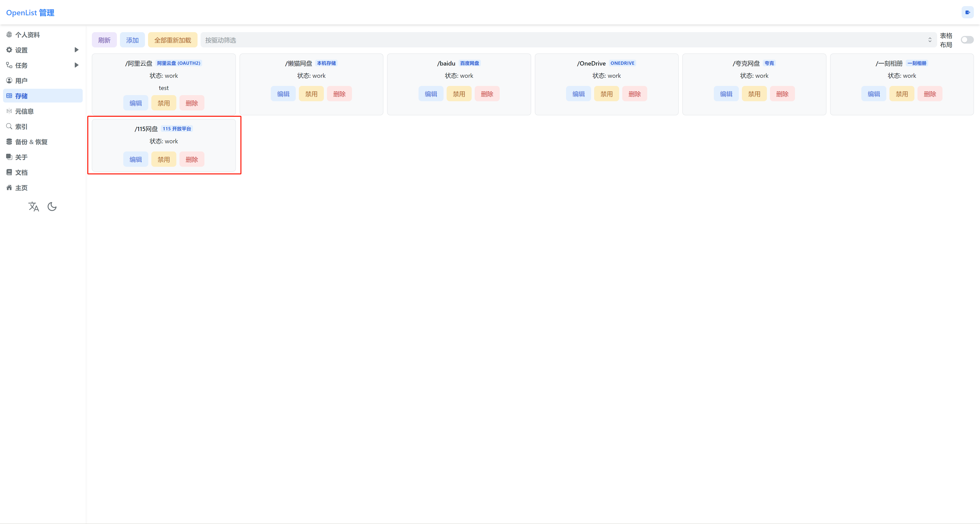Delete the /懒猫网盘 storage
Image resolution: width=980 pixels, height=524 pixels.
pos(339,94)
